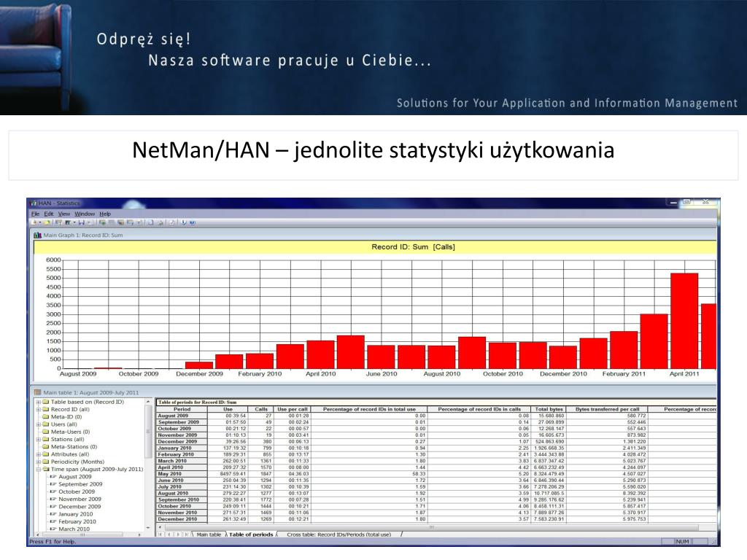This screenshot has height=560, width=747.
Task: Click the August 2009 row header in table
Action: pos(182,416)
